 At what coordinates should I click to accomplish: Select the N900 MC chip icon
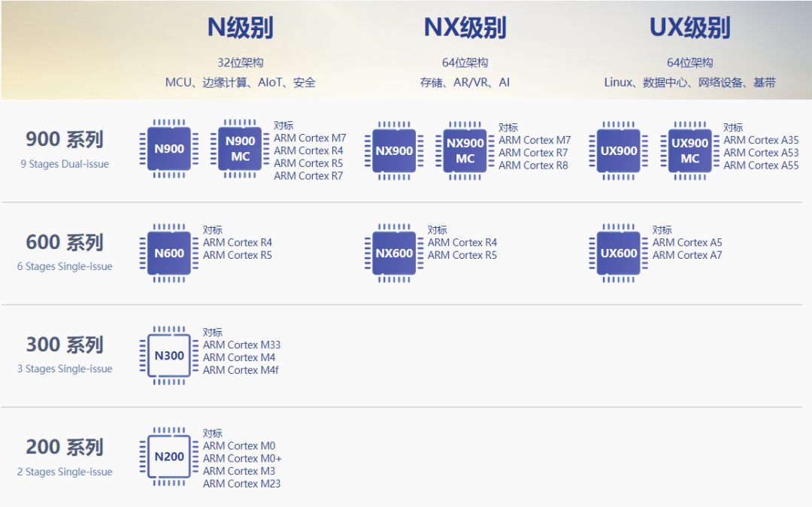coord(241,149)
